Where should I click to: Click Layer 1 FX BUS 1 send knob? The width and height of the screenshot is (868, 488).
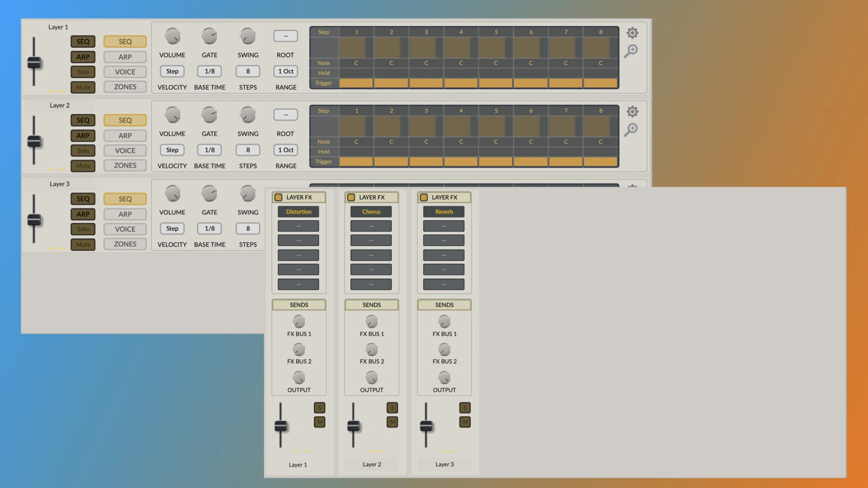299,322
